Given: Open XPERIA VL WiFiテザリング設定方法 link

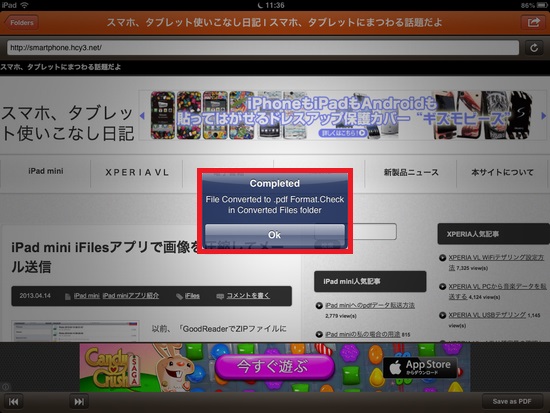Looking at the screenshot, I should [496, 262].
